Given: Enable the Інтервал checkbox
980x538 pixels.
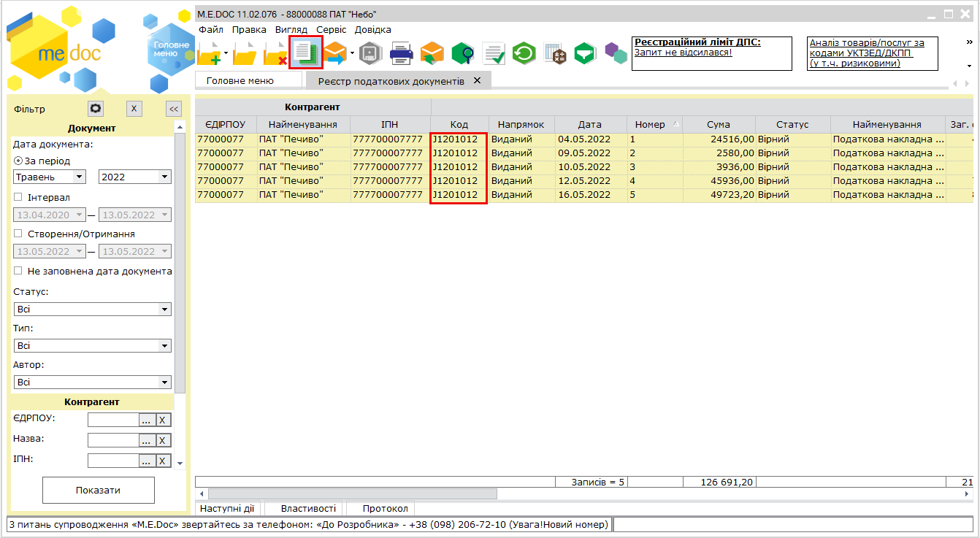Looking at the screenshot, I should [x=18, y=197].
